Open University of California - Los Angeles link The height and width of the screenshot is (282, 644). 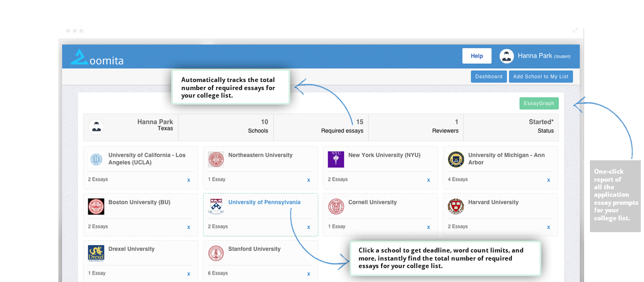coord(147,159)
